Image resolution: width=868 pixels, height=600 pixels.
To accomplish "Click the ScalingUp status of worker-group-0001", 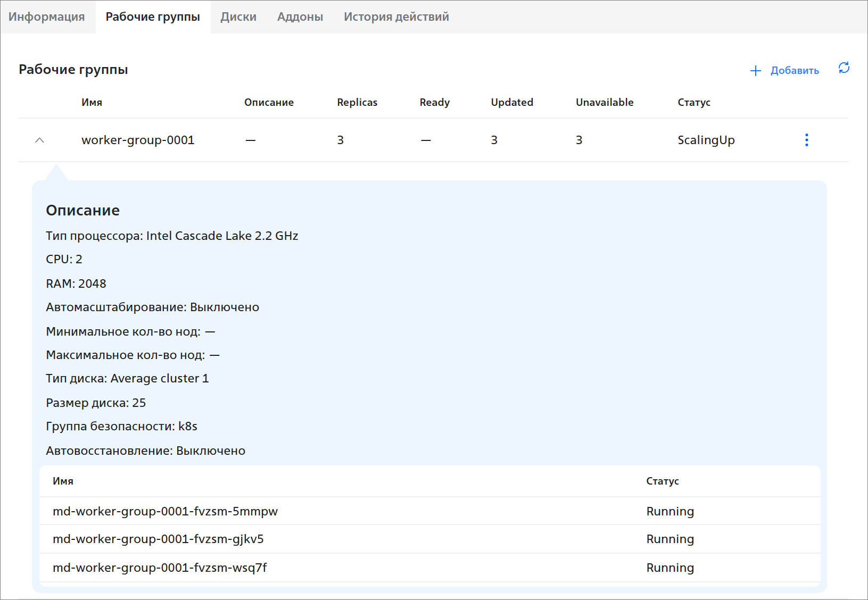I will click(706, 140).
